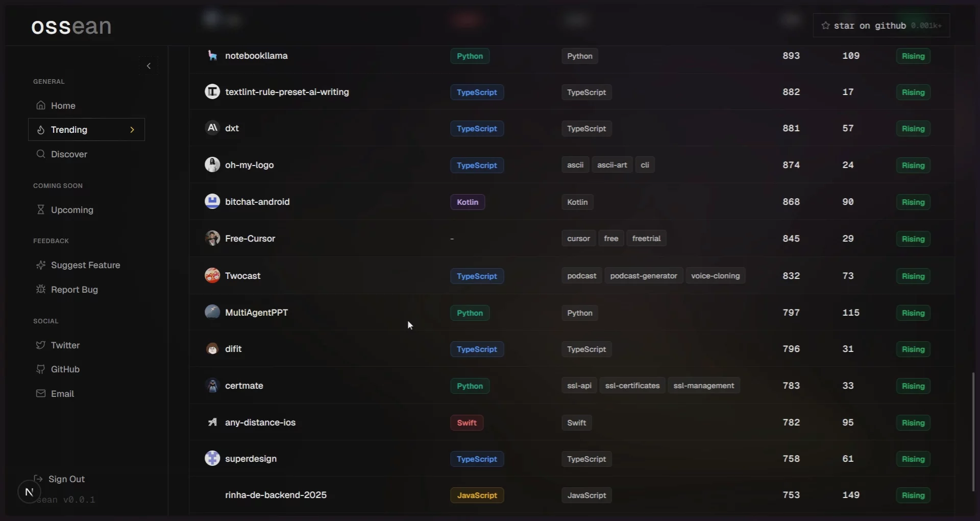This screenshot has width=980, height=521.
Task: Open the Trending flame icon
Action: [41, 130]
